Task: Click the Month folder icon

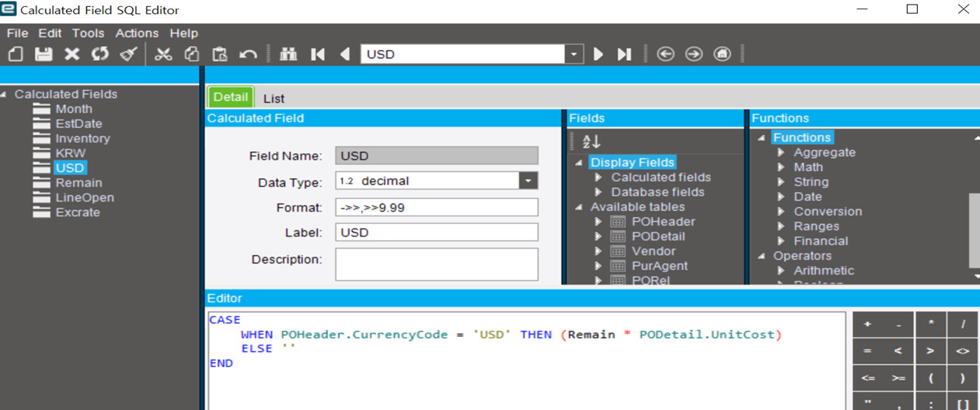Action: click(42, 109)
